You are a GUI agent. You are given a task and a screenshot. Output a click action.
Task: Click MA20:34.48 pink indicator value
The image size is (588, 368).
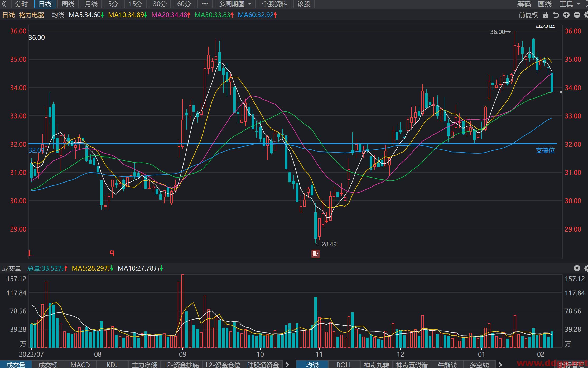pyautogui.click(x=171, y=15)
